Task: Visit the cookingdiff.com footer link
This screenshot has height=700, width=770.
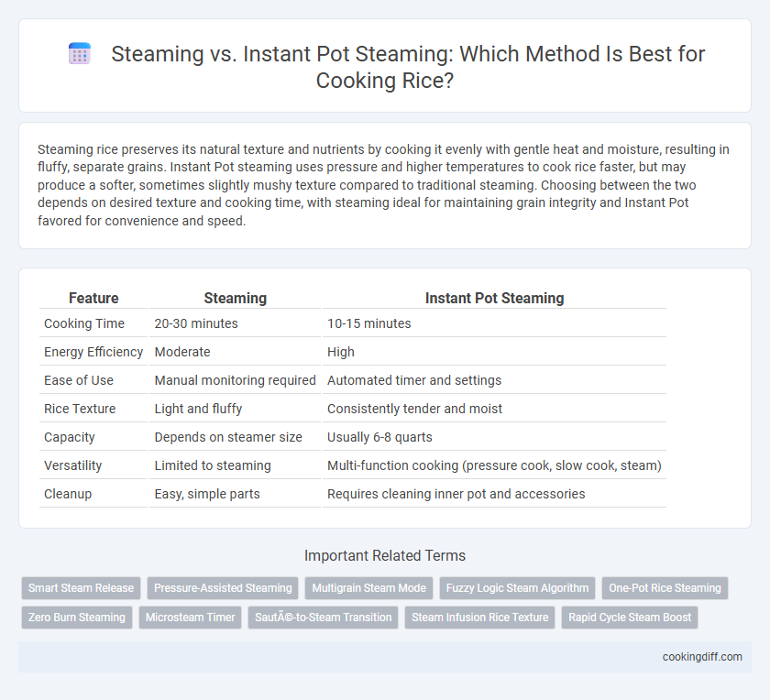Action: [x=702, y=657]
